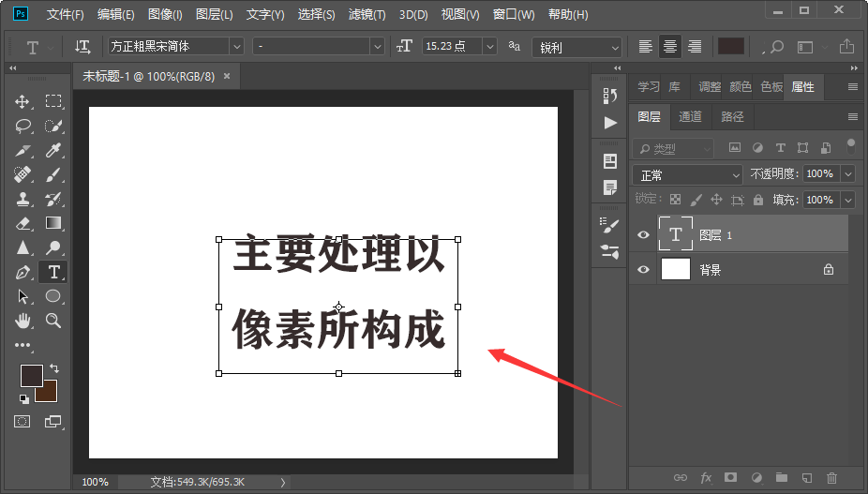Open the share icon
This screenshot has height=494, width=868.
(846, 47)
